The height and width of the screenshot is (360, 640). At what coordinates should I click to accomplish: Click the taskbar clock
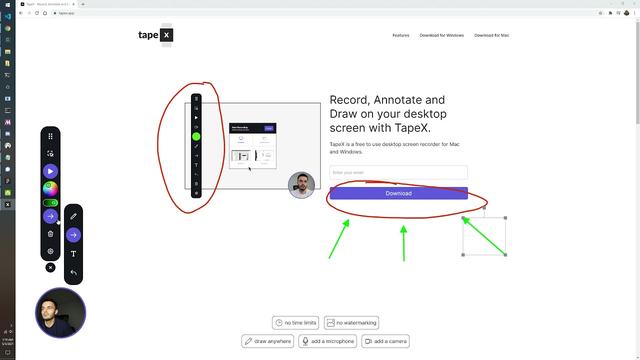point(7,342)
